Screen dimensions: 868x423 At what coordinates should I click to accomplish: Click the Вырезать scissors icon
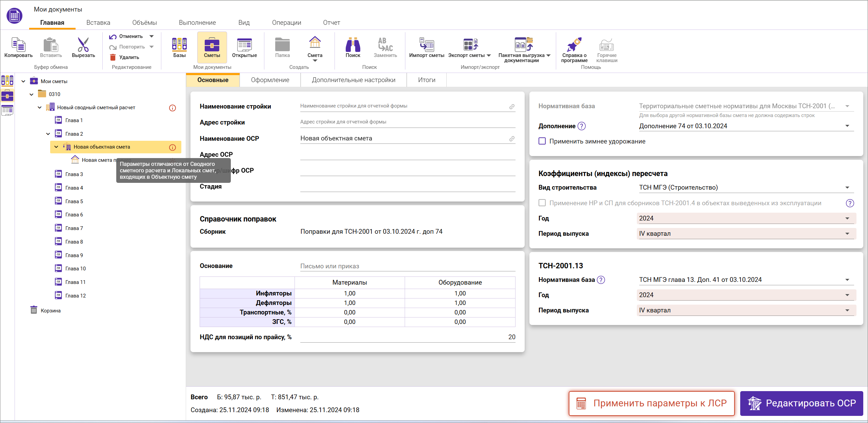[83, 45]
